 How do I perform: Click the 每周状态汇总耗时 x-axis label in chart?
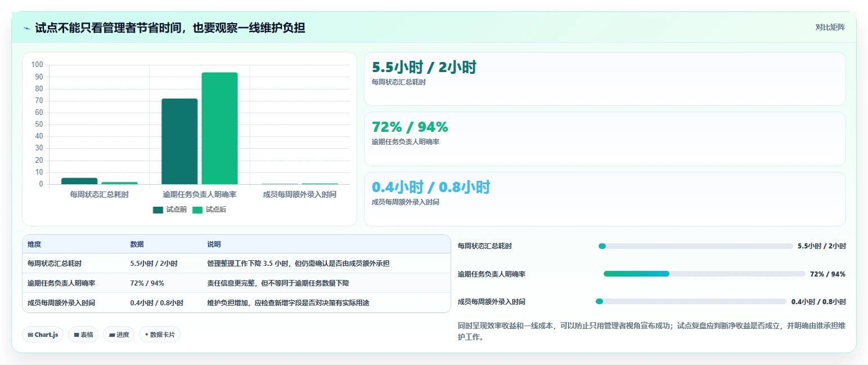tap(99, 194)
